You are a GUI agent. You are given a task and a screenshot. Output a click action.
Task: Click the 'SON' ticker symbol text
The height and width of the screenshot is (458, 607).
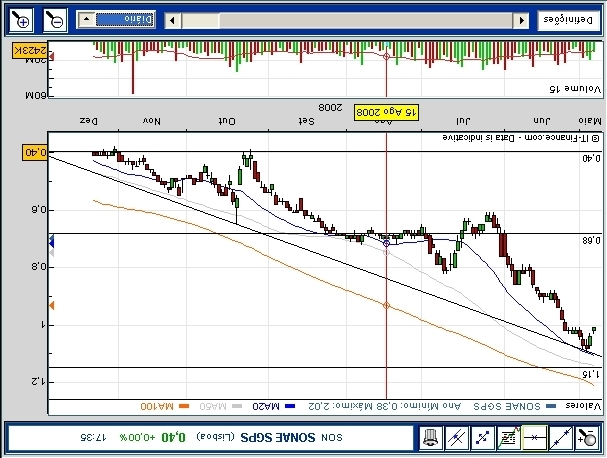coord(332,438)
